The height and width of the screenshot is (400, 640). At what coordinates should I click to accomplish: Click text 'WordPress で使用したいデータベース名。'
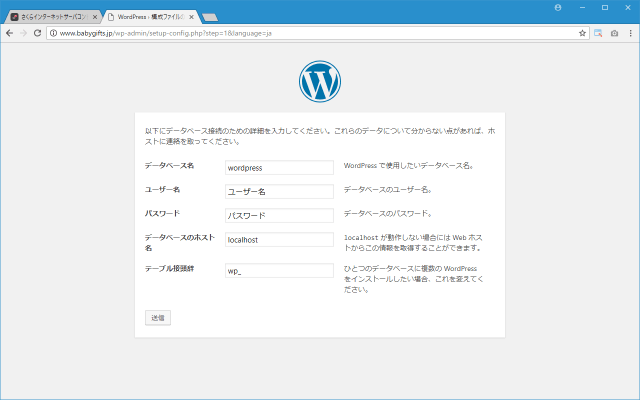[x=409, y=166]
